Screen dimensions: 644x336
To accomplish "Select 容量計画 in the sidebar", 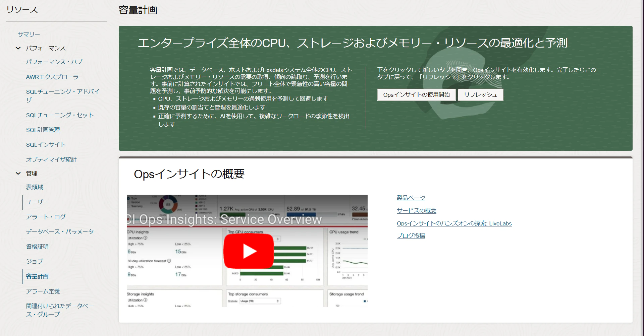I will 37,276.
